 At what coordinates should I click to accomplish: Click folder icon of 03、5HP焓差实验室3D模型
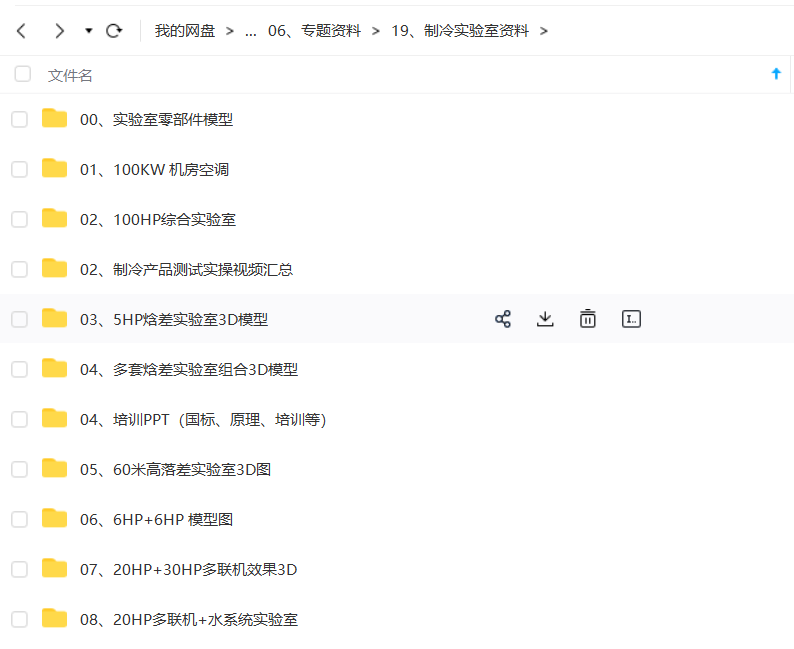click(54, 318)
